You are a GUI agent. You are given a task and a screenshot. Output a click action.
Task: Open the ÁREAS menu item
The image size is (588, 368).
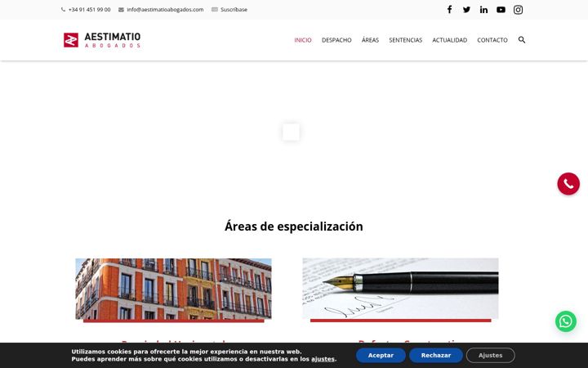click(370, 40)
